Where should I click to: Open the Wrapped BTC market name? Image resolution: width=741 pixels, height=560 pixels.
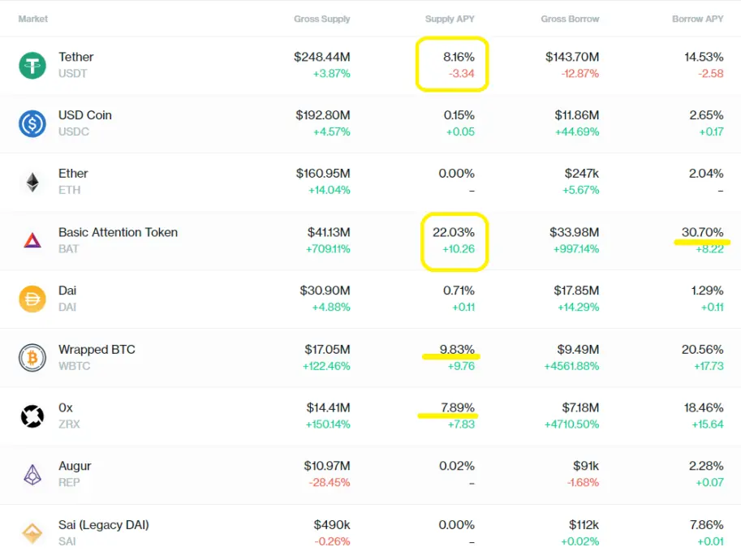(97, 350)
